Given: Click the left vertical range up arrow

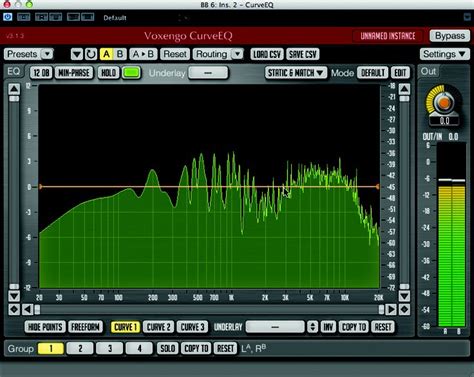Looking at the screenshot, I should tap(14, 89).
